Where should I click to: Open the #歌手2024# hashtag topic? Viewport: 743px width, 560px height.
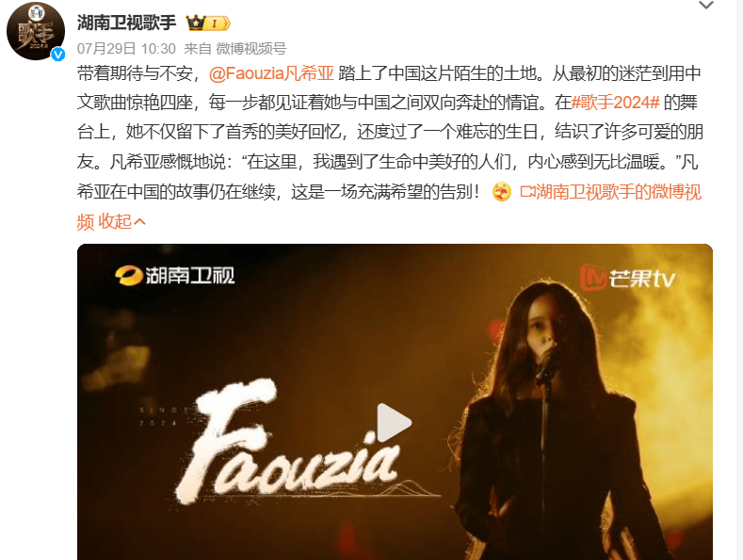click(x=616, y=103)
